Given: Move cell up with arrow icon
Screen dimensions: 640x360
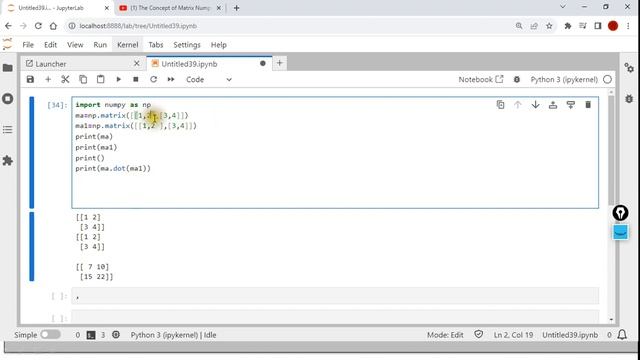Looking at the screenshot, I should 518,105.
